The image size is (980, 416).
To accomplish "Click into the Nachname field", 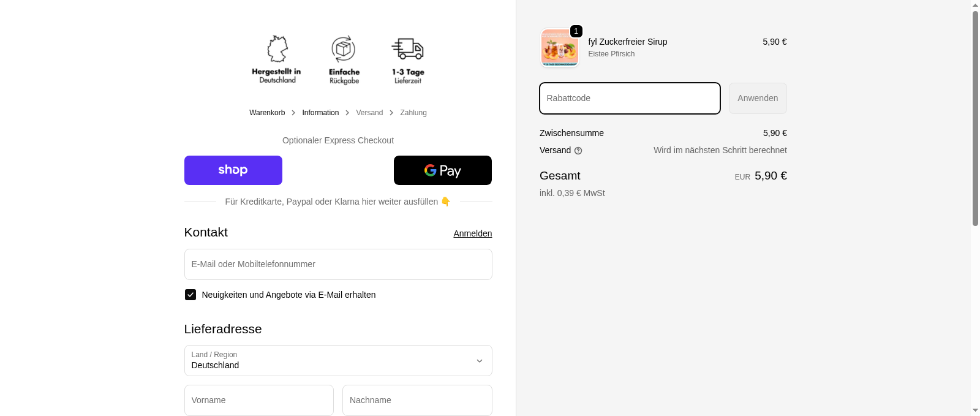I will (x=417, y=400).
